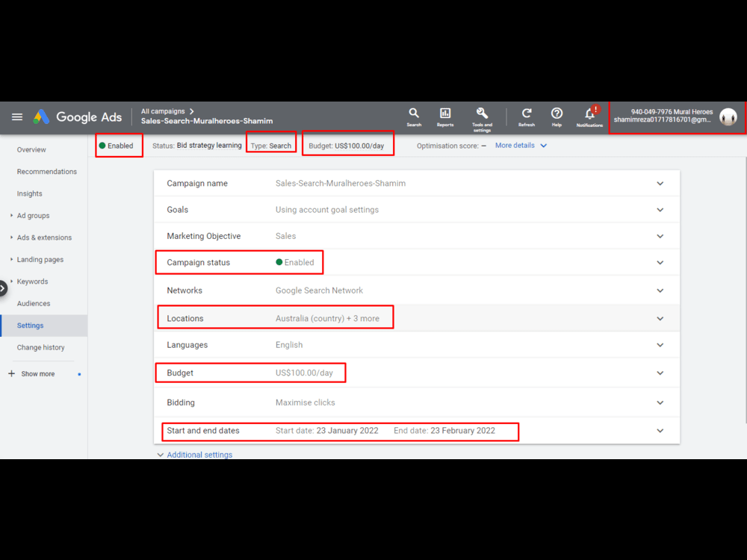Click the Optimisation score label
This screenshot has height=560, width=747.
[447, 146]
